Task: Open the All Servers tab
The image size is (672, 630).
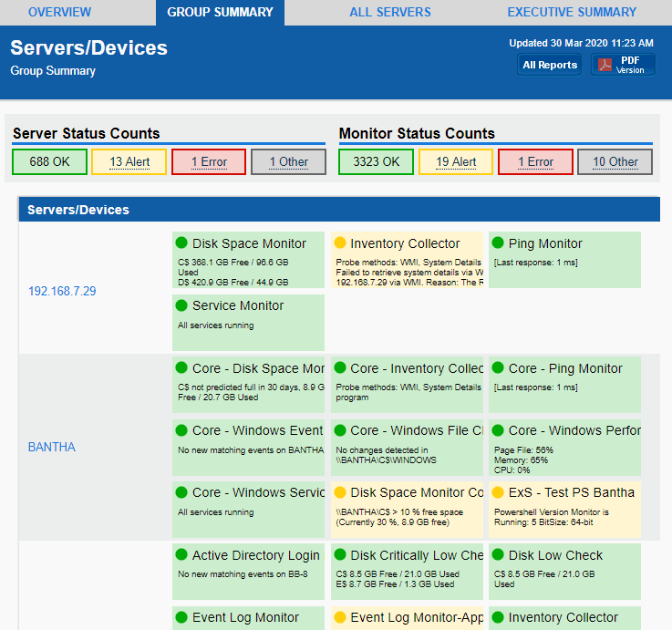Action: [390, 13]
